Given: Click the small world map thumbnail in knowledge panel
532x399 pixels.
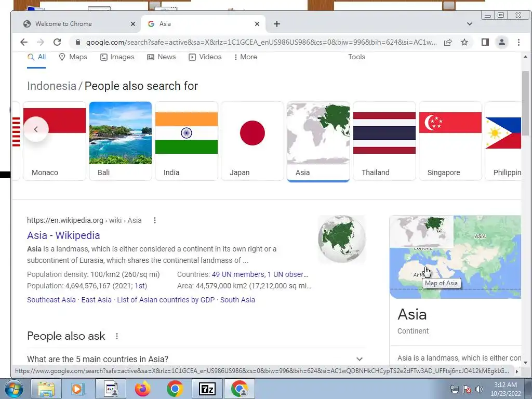Looking at the screenshot, I should [x=422, y=231].
